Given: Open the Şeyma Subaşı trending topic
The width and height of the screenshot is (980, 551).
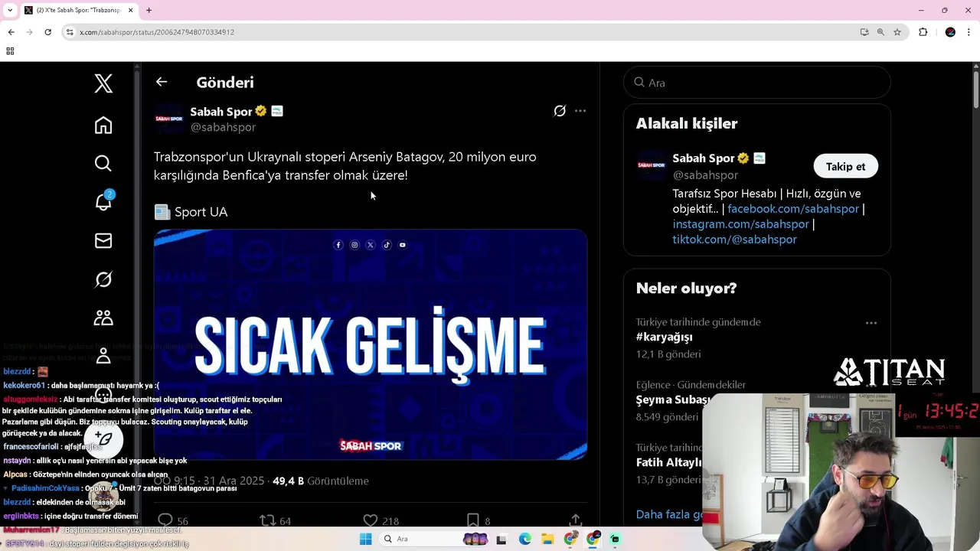Looking at the screenshot, I should click(x=673, y=399).
